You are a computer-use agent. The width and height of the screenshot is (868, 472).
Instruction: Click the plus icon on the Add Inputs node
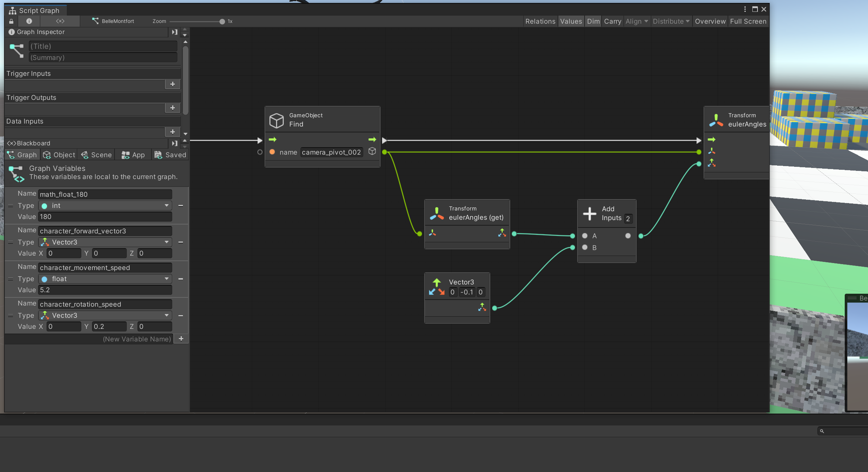click(x=589, y=214)
